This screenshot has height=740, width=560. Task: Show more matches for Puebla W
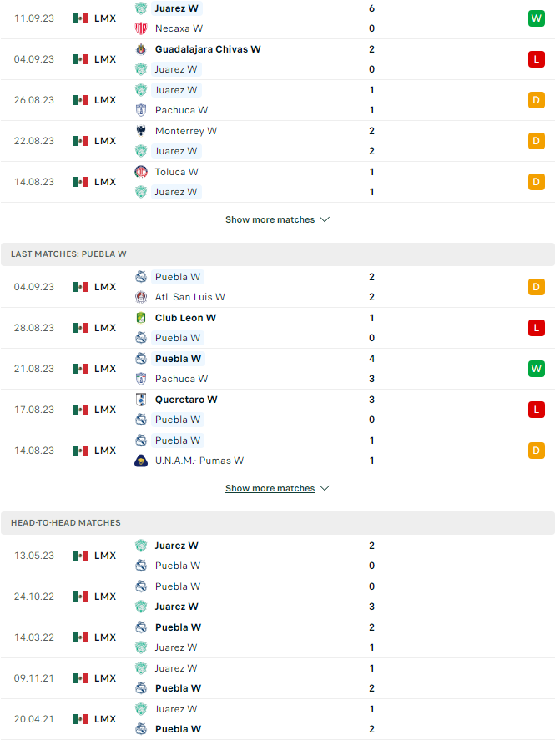[x=270, y=489]
